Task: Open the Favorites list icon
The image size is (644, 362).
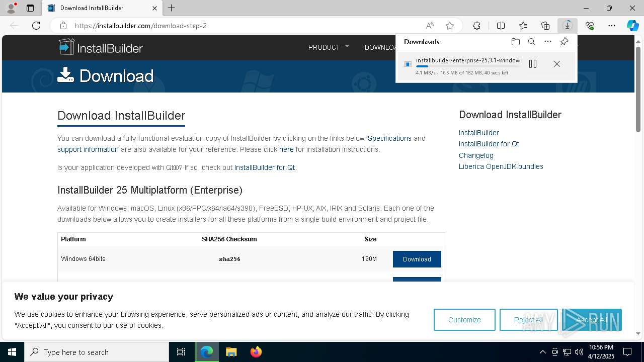Action: [523, 26]
